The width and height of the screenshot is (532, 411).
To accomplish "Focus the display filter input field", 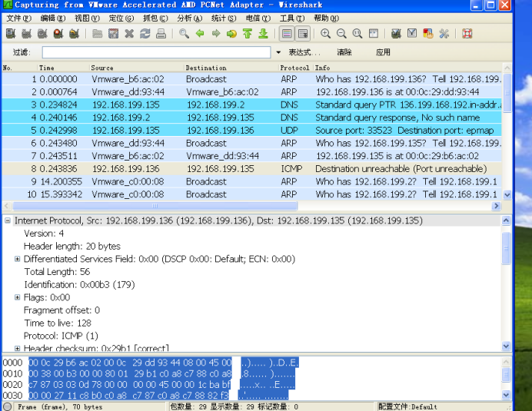I will [156, 52].
